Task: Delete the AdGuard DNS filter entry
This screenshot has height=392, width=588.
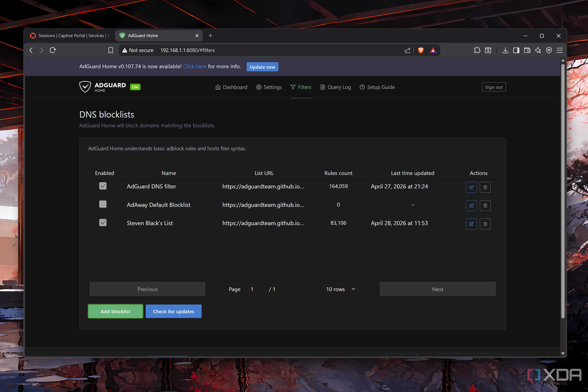Action: tap(485, 187)
